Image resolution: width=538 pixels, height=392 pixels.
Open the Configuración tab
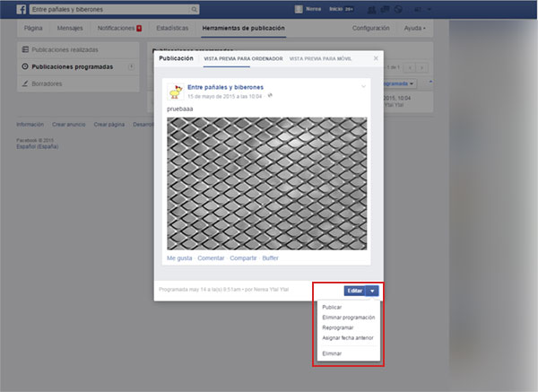pyautogui.click(x=371, y=28)
